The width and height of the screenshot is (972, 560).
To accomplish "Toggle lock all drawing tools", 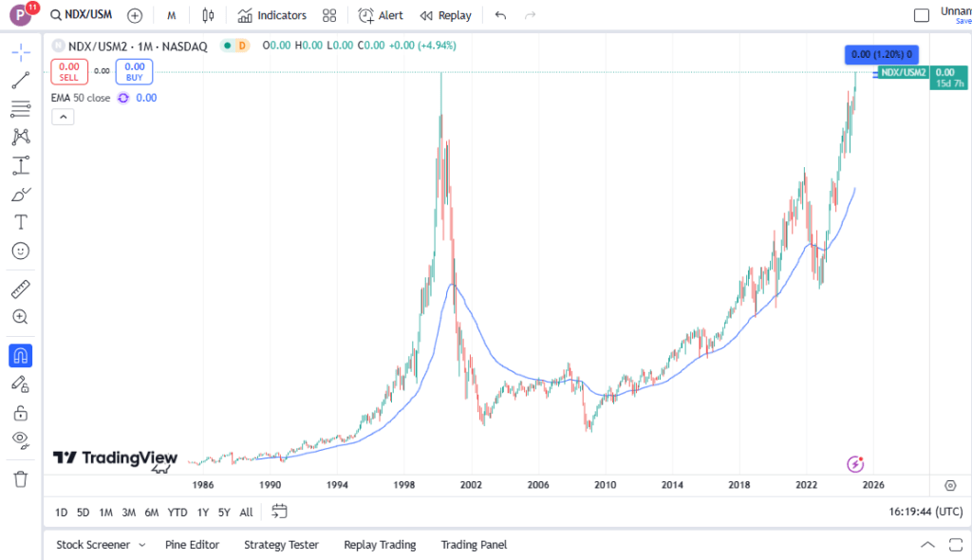I will point(21,413).
